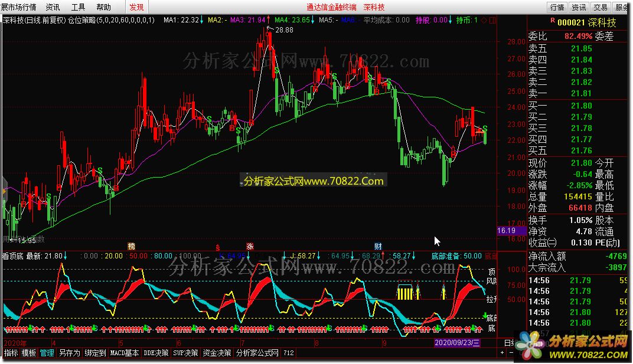Select the 管理 tab at bottom
The width and height of the screenshot is (633, 364).
click(x=47, y=353)
